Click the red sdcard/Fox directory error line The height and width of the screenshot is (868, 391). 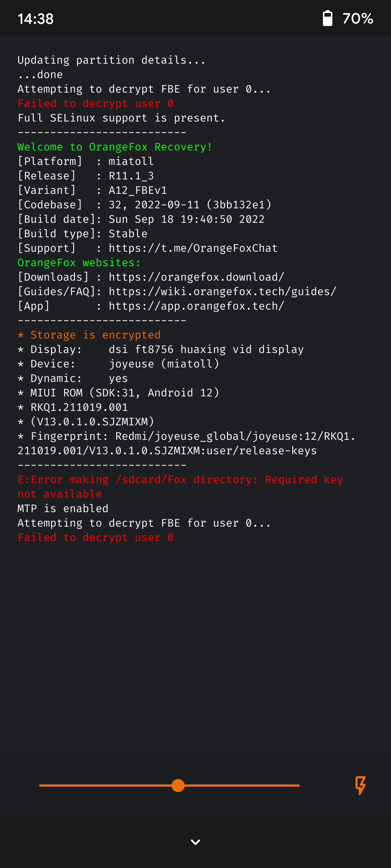[180, 480]
